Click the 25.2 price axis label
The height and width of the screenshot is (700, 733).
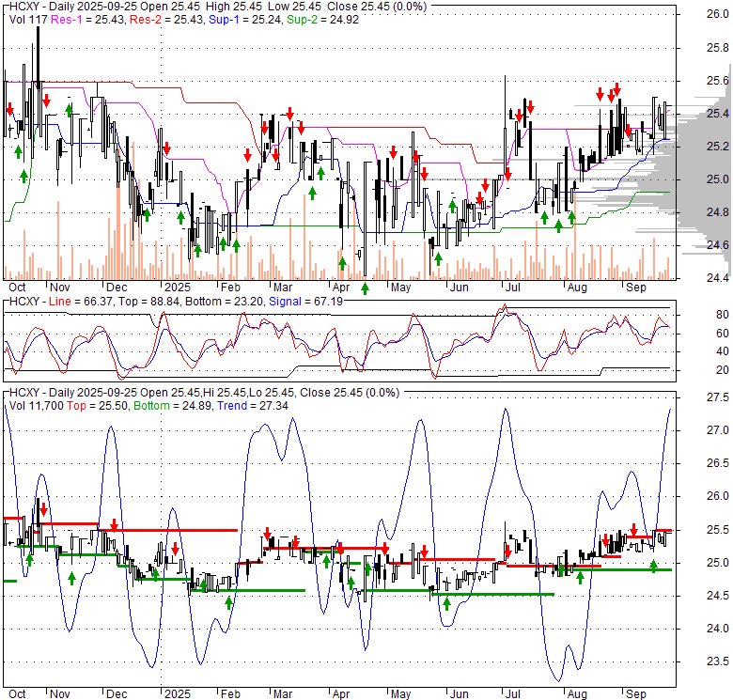pyautogui.click(x=718, y=147)
